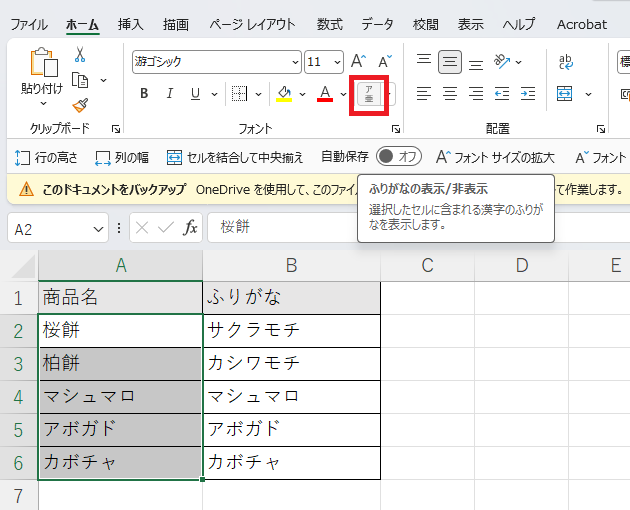This screenshot has width=630, height=510.
Task: Open the Name Box dropdown arrow
Action: coord(98,229)
